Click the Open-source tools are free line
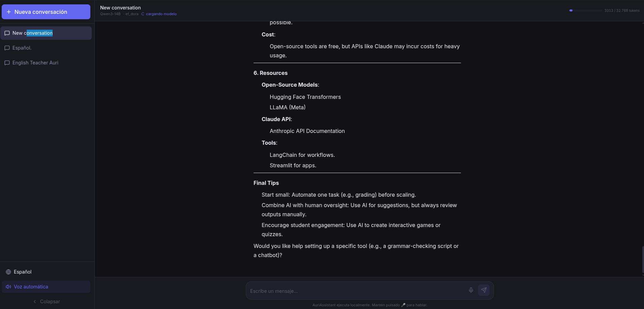 (364, 51)
